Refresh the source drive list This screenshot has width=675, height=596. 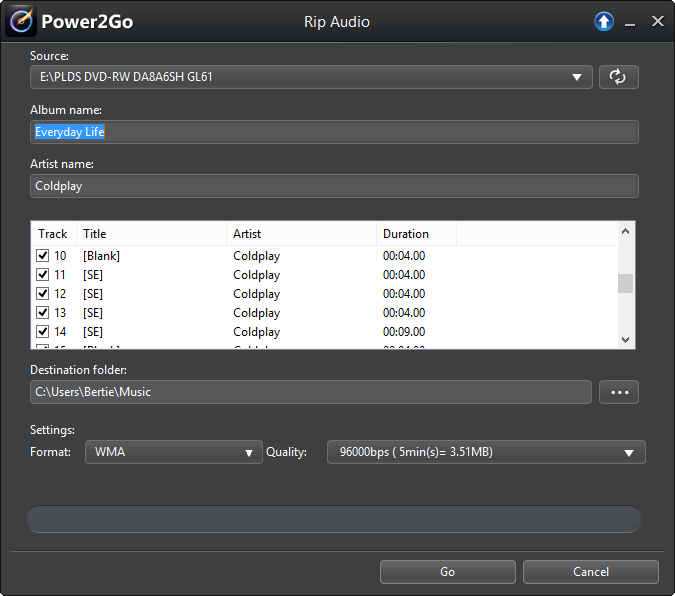(x=618, y=77)
